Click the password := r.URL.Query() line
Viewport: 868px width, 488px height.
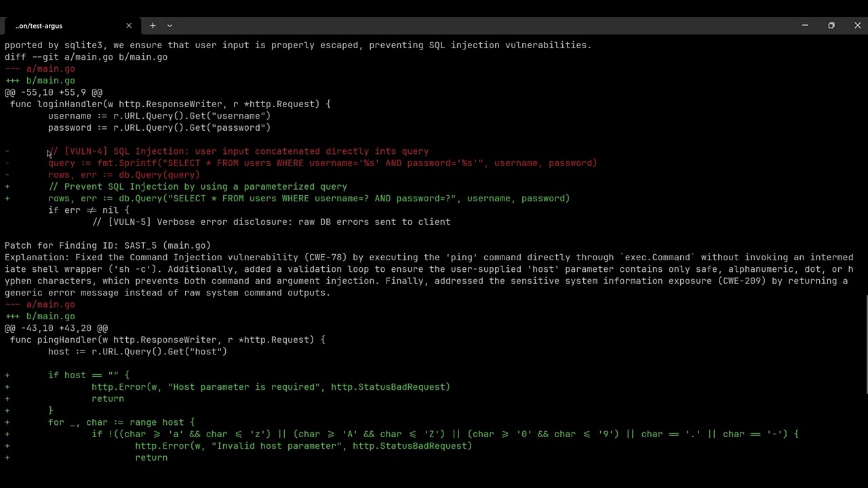point(159,127)
